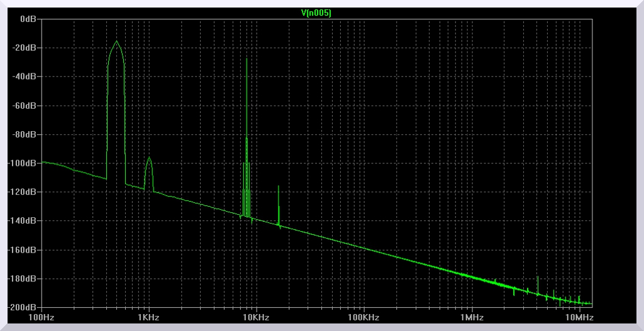Select the 100KHz horizontal axis label
The width and height of the screenshot is (644, 331).
(364, 318)
